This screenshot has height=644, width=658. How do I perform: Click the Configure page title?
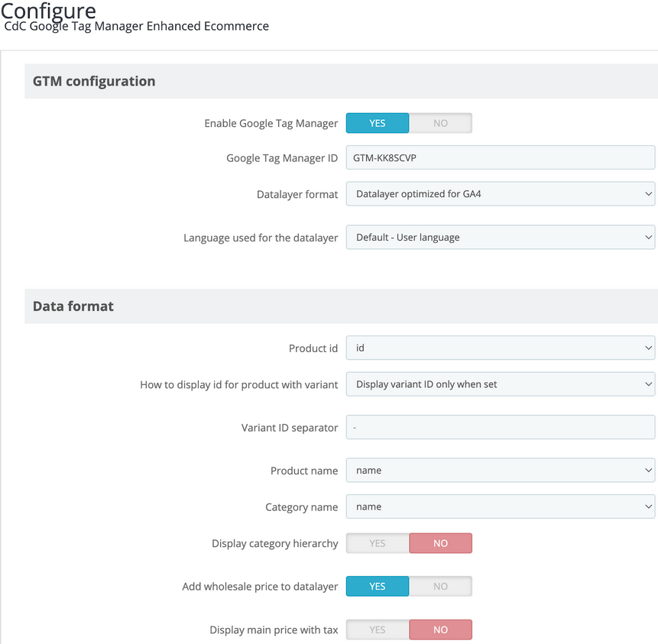point(48,11)
